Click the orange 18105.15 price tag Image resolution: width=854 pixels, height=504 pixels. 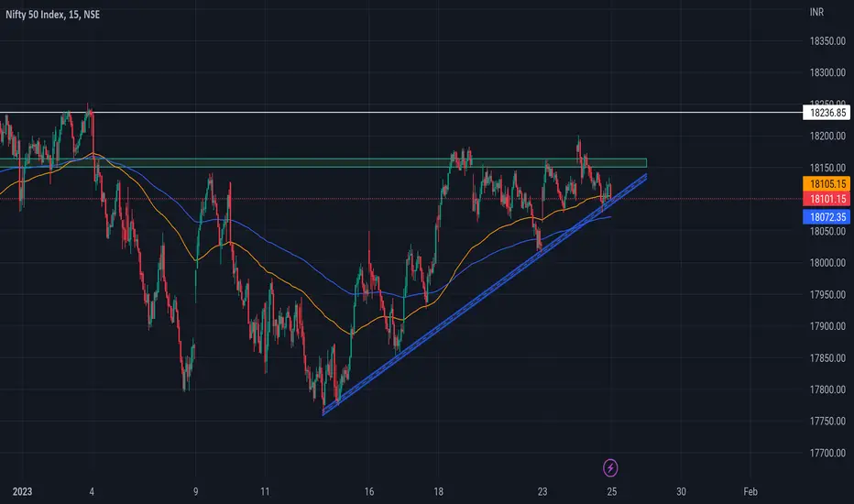(827, 183)
